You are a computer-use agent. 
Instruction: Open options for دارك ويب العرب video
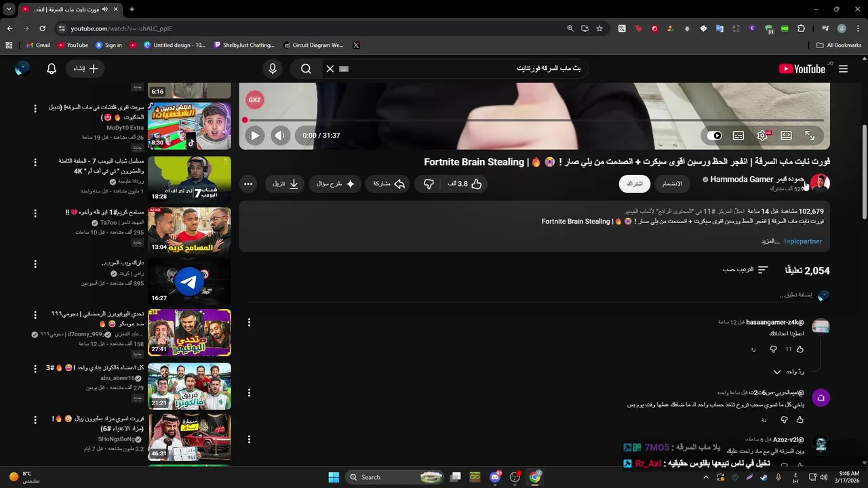[35, 264]
